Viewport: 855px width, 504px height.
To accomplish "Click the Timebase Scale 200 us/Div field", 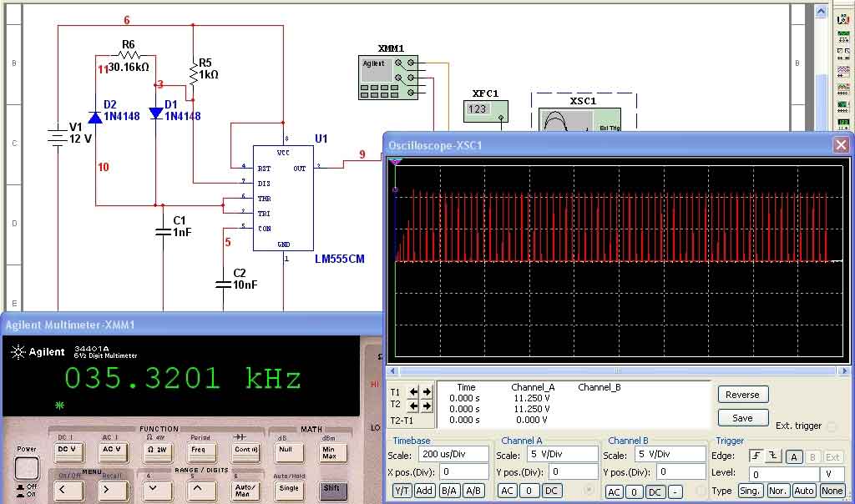I will [x=453, y=454].
